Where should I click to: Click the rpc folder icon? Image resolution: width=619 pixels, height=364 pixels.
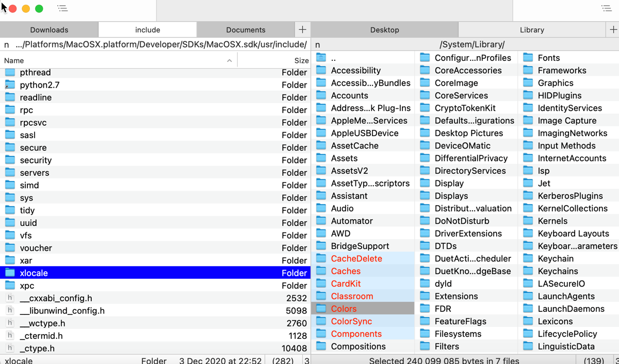point(10,110)
